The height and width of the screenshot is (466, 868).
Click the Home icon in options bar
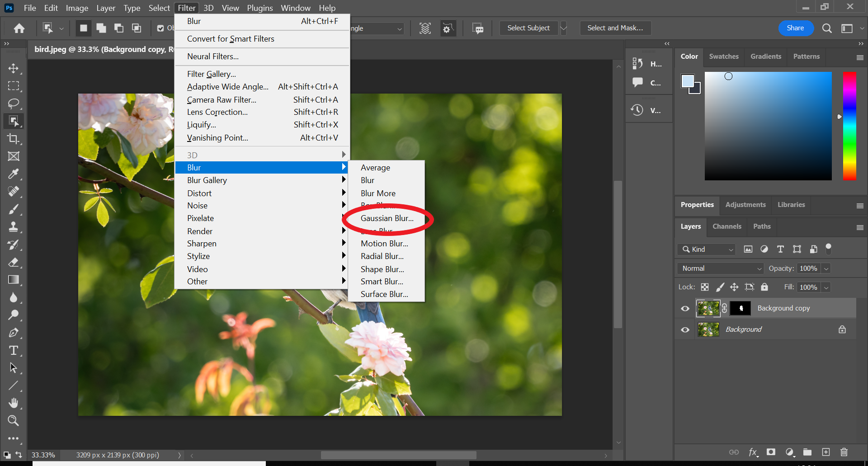[x=19, y=28]
